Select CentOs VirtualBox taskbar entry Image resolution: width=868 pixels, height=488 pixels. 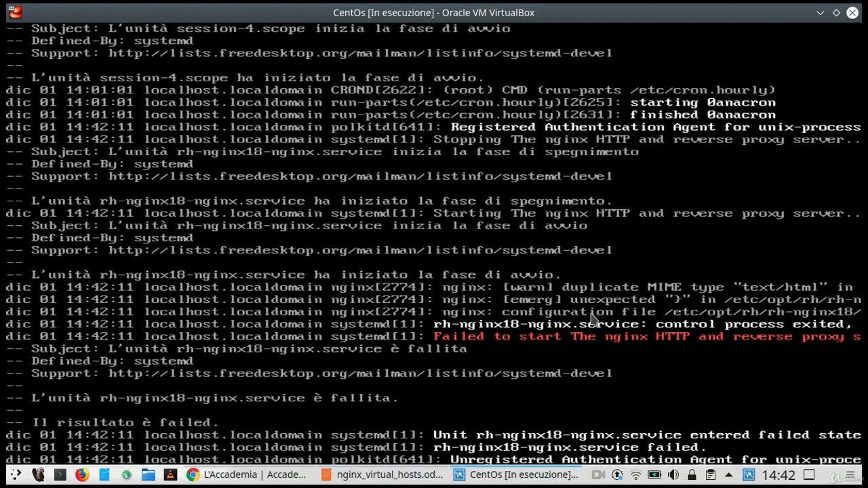517,474
